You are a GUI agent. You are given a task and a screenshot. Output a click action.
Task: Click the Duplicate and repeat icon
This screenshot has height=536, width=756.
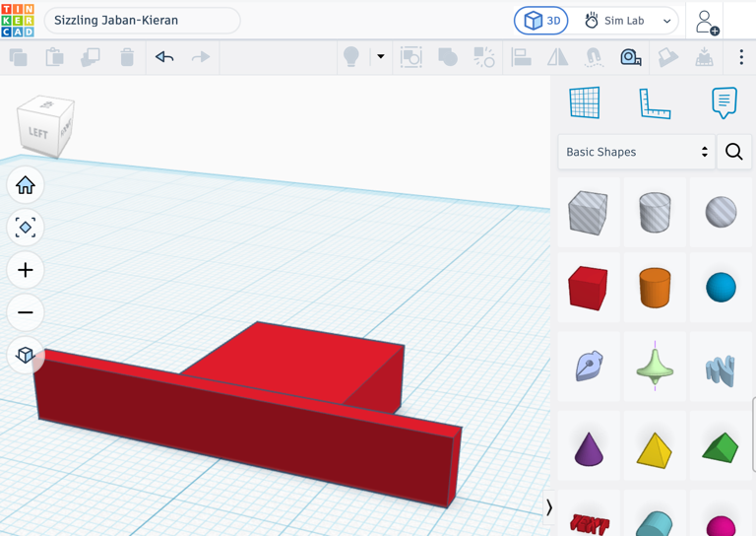click(x=91, y=57)
